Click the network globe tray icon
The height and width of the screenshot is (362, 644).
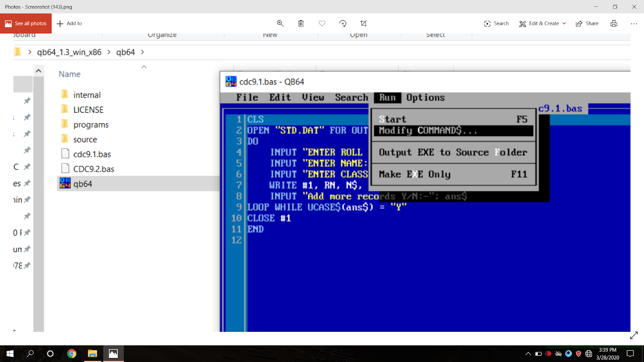588,354
